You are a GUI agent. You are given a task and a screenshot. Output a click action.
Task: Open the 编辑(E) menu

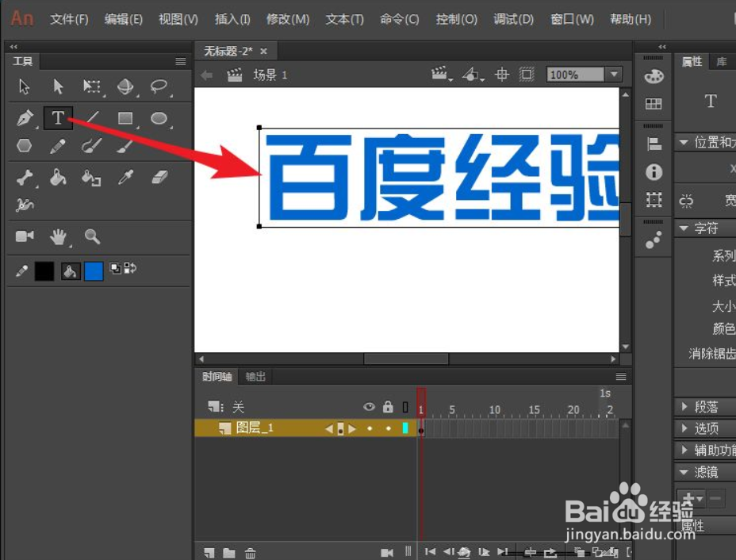click(x=124, y=19)
